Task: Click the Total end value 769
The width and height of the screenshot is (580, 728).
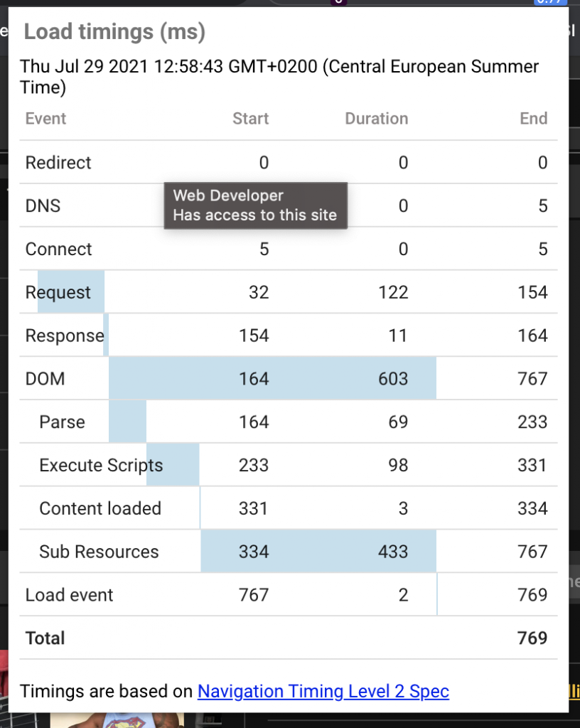Action: tap(532, 638)
